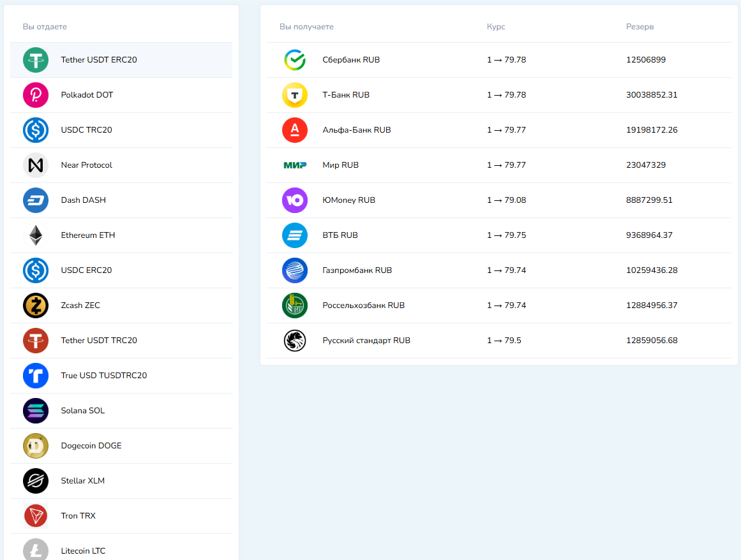Select the Solana SOL logo icon

[36, 411]
